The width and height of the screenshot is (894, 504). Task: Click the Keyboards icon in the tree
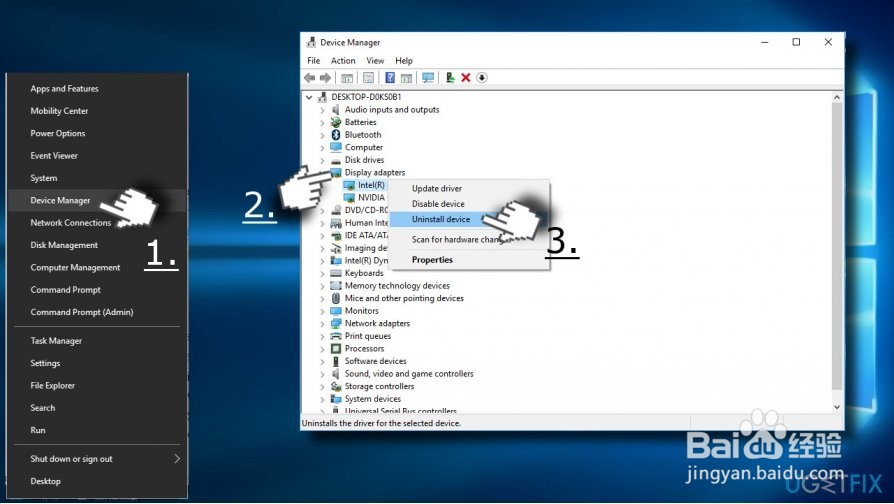click(336, 273)
